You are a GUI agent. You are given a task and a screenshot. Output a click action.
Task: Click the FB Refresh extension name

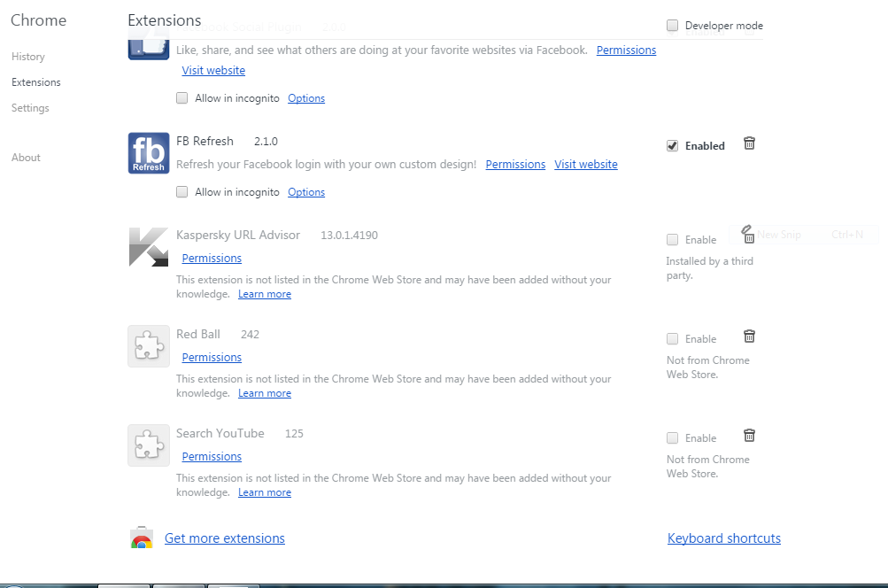(x=205, y=141)
